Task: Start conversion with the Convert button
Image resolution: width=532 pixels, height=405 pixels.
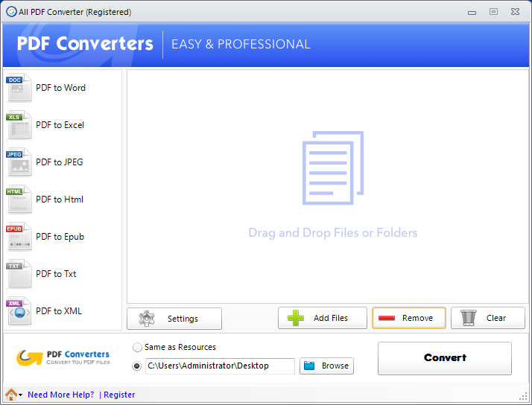Action: coord(445,358)
